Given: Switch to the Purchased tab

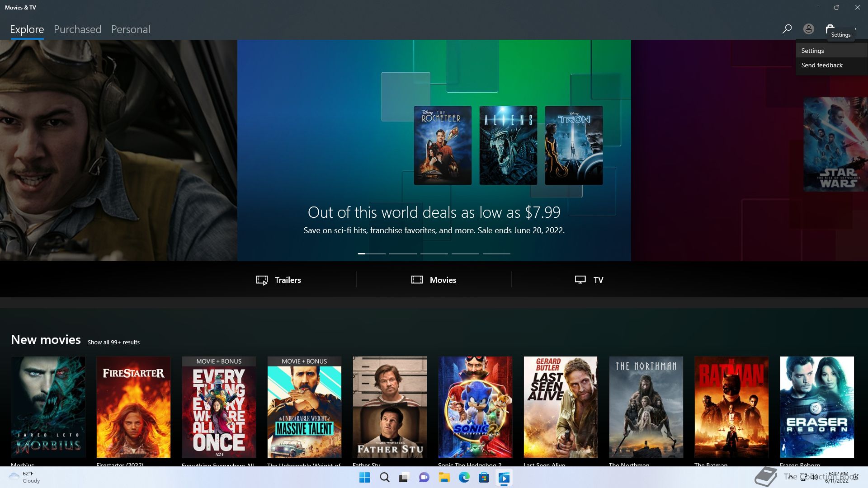Looking at the screenshot, I should [78, 29].
